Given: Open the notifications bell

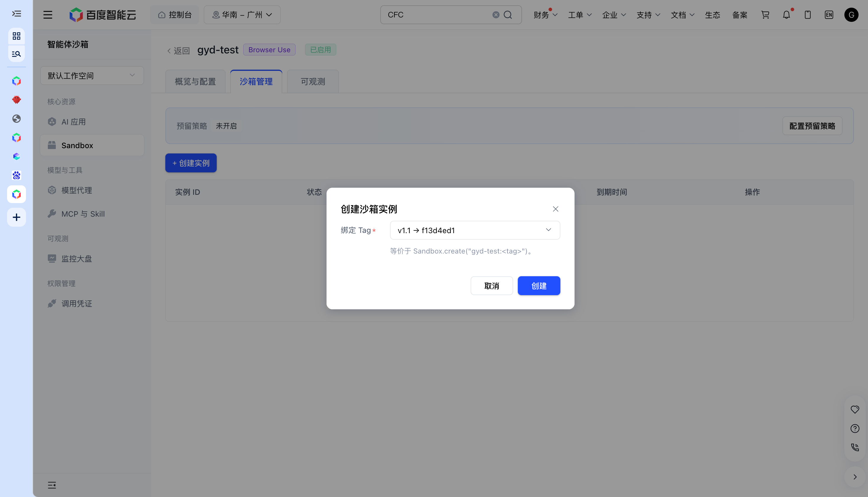Looking at the screenshot, I should point(787,15).
